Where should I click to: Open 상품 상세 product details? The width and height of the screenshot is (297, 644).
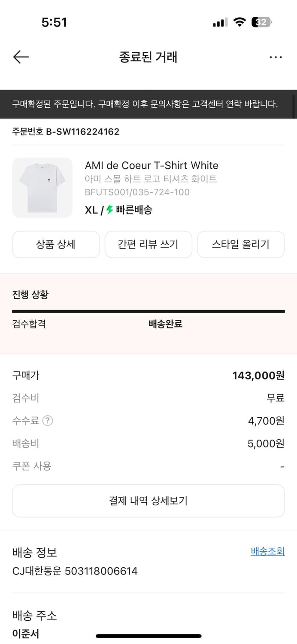56,244
